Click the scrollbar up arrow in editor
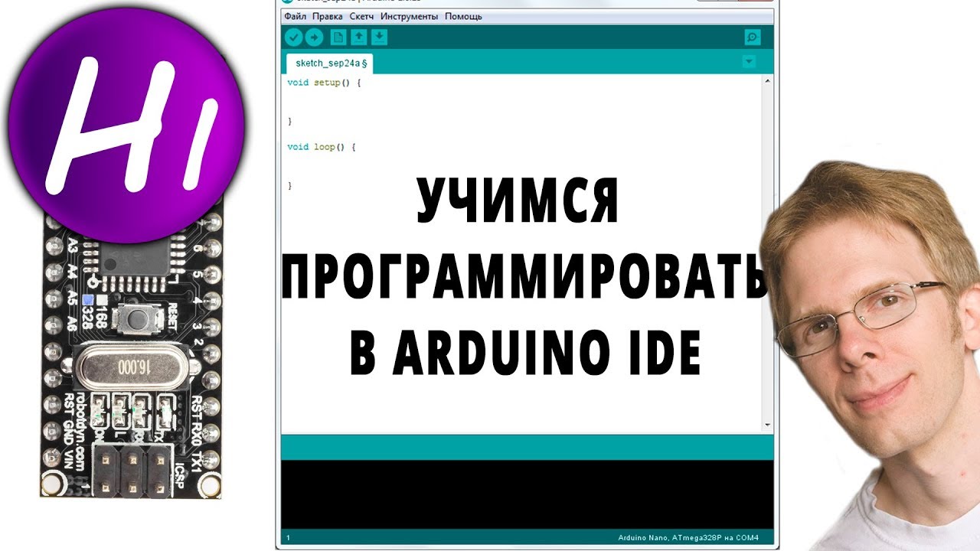The width and height of the screenshot is (980, 551). click(x=768, y=80)
